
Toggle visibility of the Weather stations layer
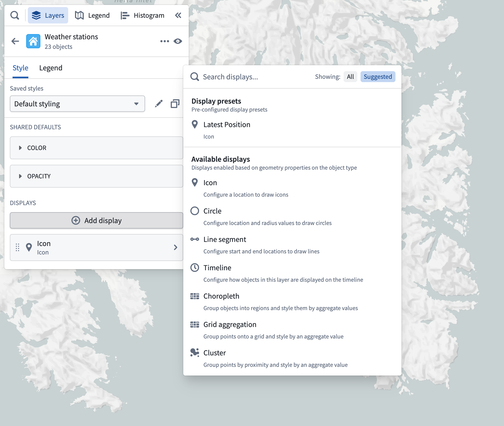click(x=178, y=41)
